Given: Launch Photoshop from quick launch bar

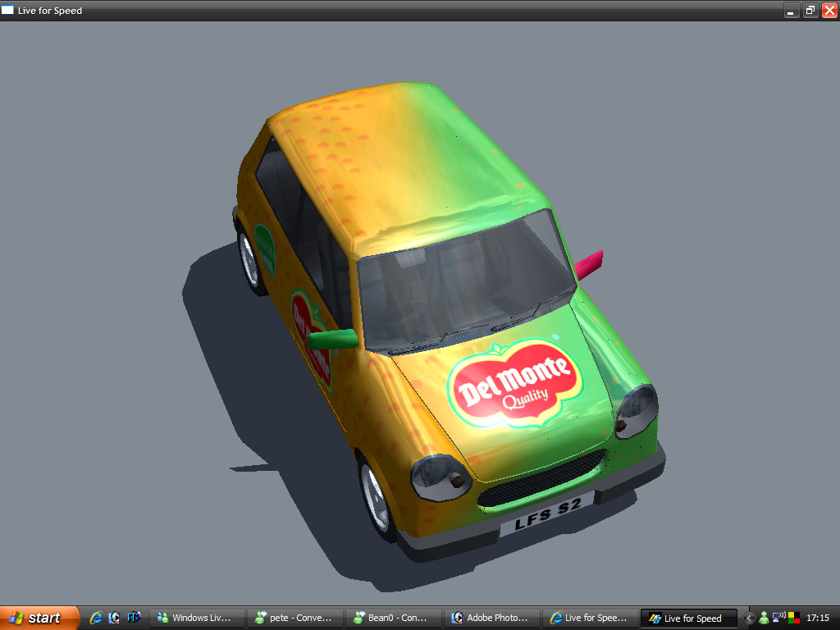Looking at the screenshot, I should click(114, 618).
